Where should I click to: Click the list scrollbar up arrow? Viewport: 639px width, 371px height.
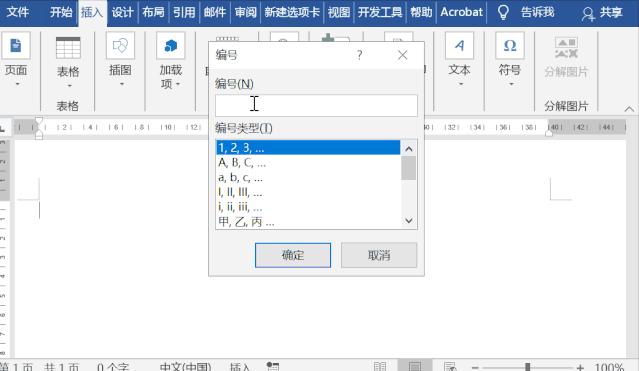coord(409,149)
